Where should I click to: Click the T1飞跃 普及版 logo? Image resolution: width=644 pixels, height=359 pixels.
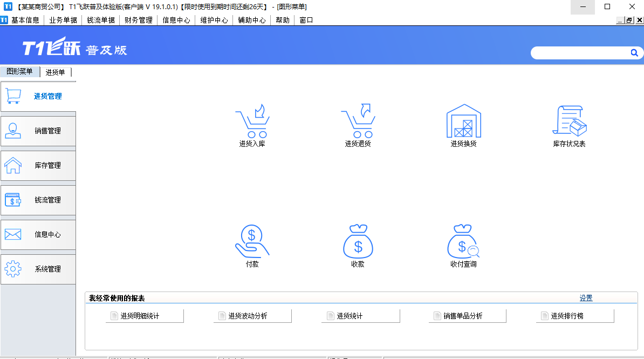point(75,46)
